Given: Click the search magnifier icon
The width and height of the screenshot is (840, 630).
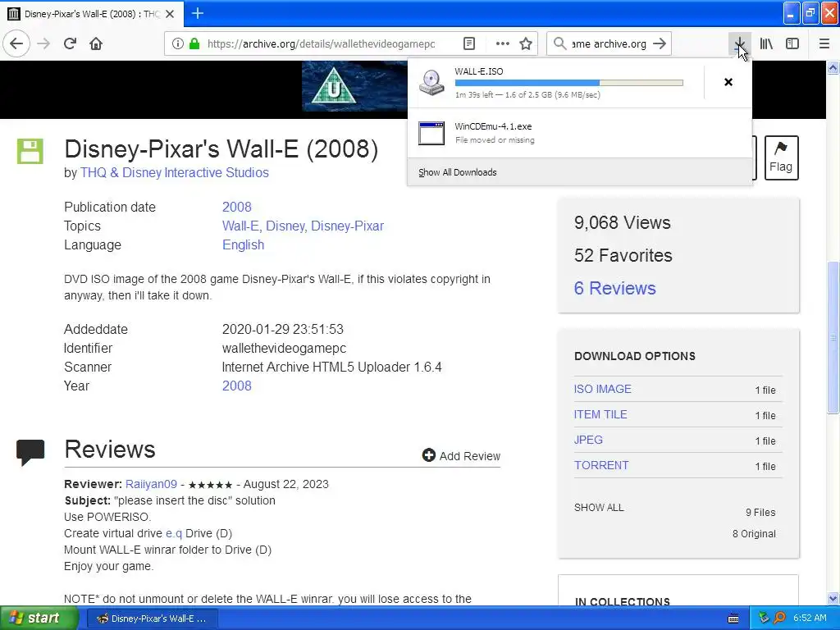Looking at the screenshot, I should [559, 43].
